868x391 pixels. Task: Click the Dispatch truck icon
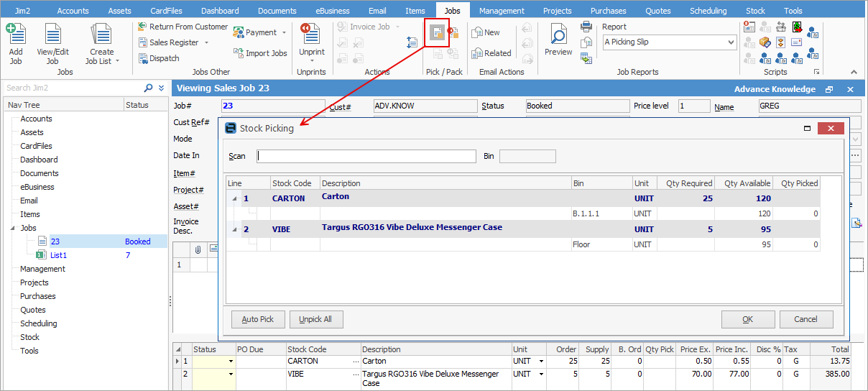(x=142, y=58)
